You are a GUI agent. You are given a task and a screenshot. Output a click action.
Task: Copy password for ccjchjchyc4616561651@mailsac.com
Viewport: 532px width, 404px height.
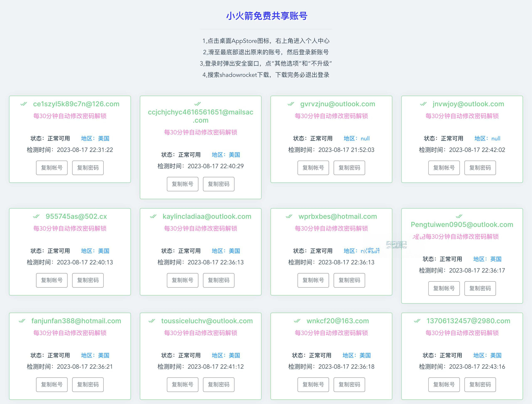pos(219,184)
